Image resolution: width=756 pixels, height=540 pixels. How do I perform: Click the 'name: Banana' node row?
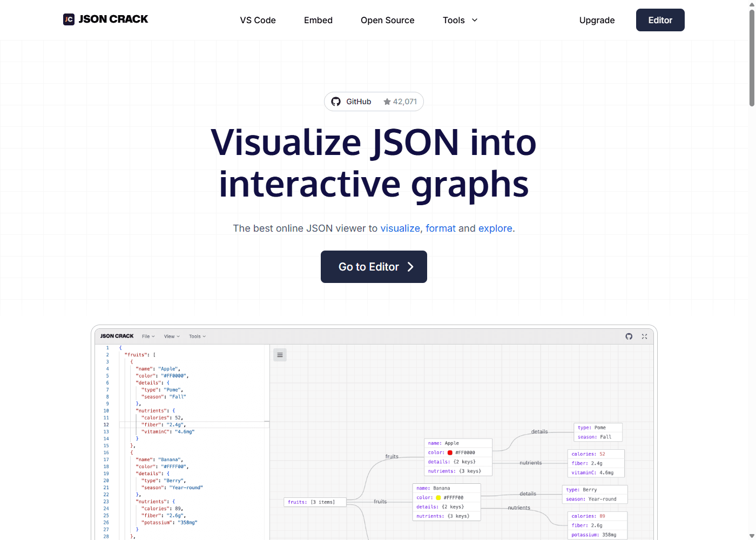click(x=447, y=488)
